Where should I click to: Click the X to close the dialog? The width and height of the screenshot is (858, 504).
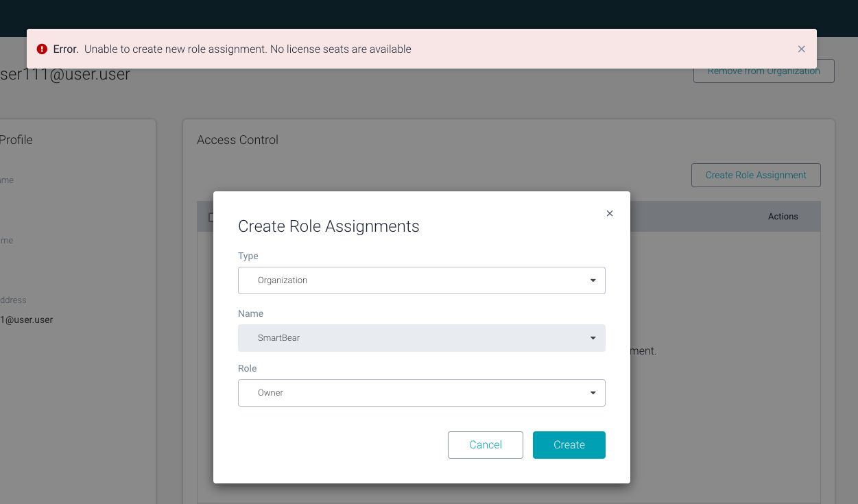[609, 213]
